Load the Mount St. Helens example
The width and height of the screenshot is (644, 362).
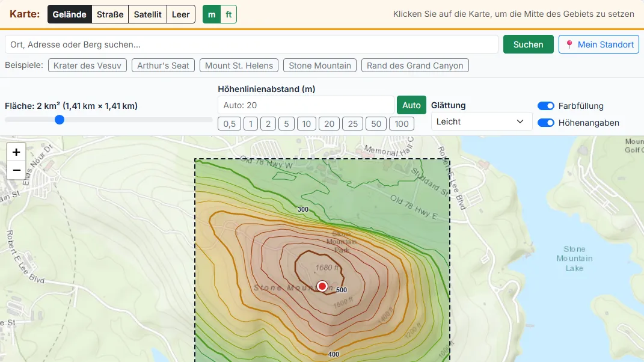(239, 66)
